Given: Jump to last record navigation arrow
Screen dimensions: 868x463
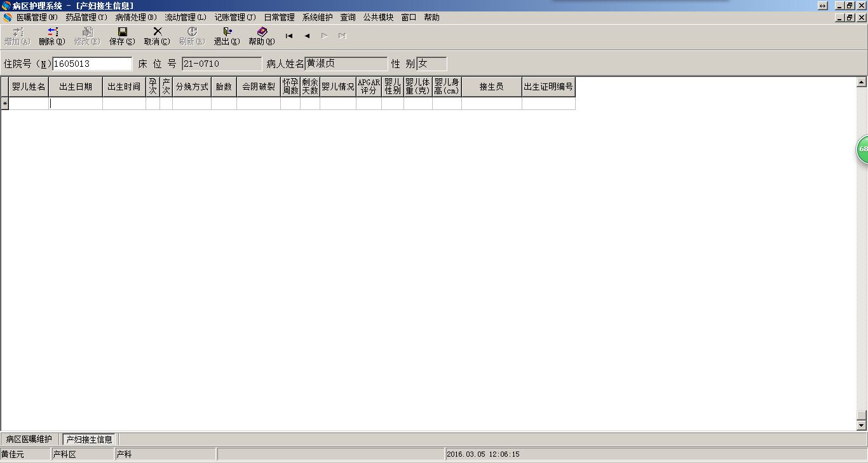Looking at the screenshot, I should [x=342, y=36].
